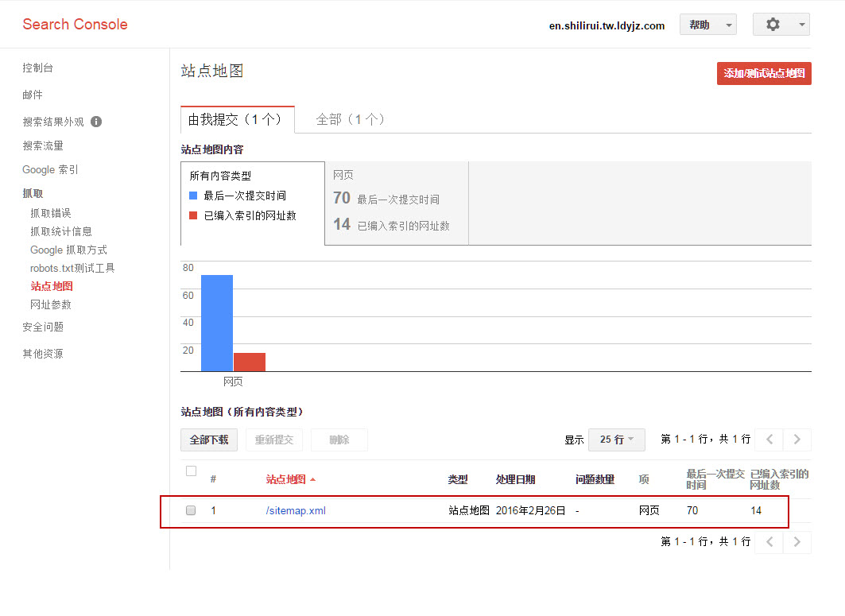Open 网址参数 in the sidebar

51,304
